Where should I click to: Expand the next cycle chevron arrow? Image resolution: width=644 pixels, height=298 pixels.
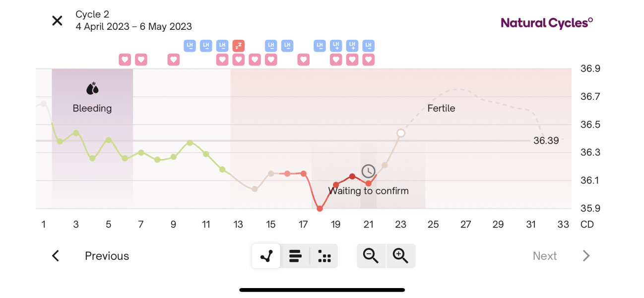click(x=586, y=256)
